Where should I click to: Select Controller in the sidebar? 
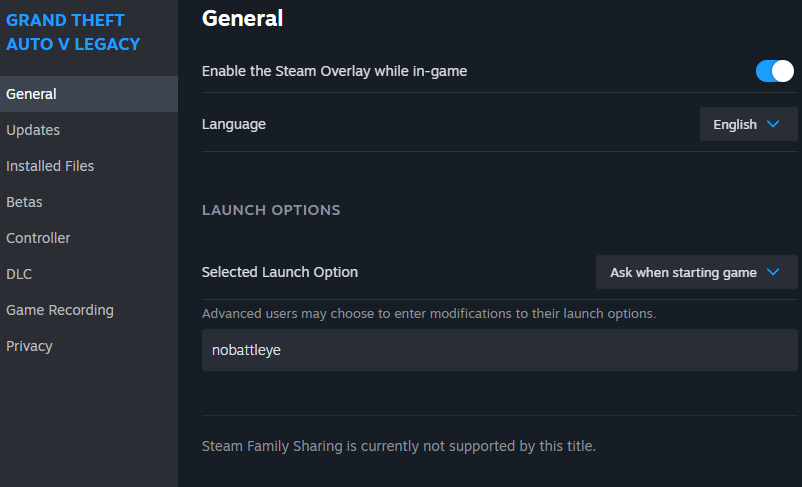[x=38, y=238]
